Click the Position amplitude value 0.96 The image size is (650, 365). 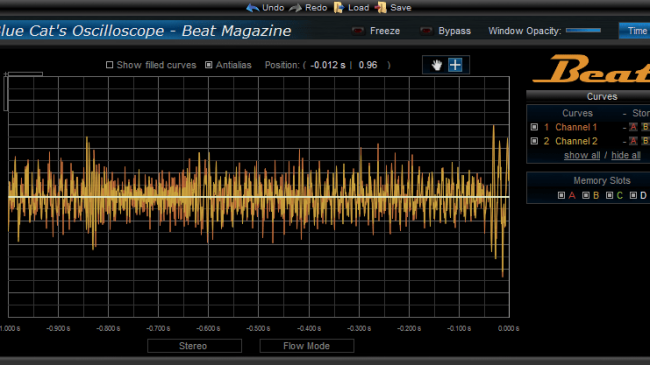coord(368,65)
